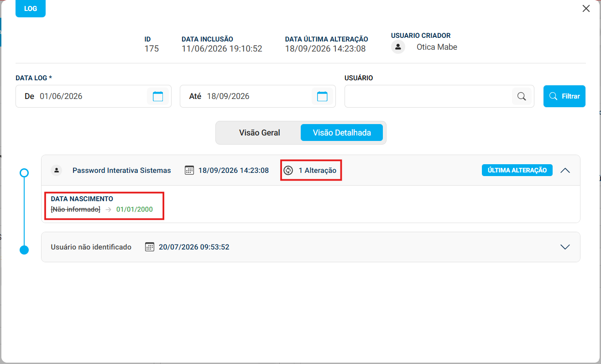Click the ID value 175
601x364 pixels.
pos(152,49)
